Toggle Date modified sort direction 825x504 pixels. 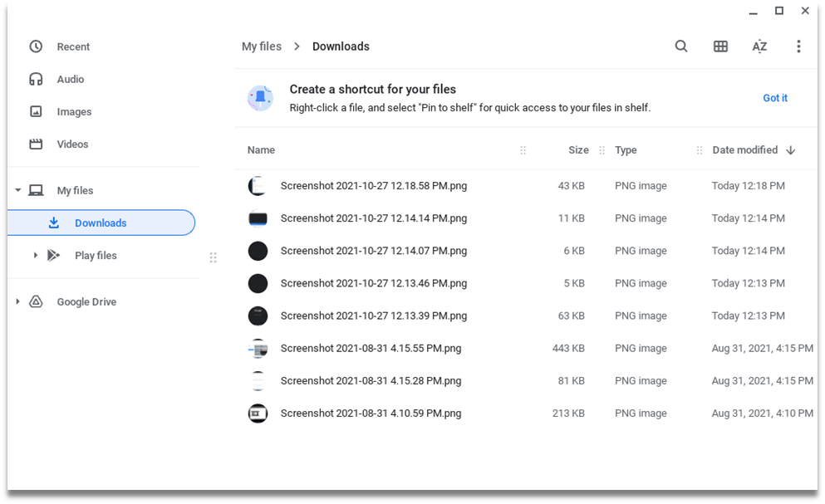pos(789,150)
